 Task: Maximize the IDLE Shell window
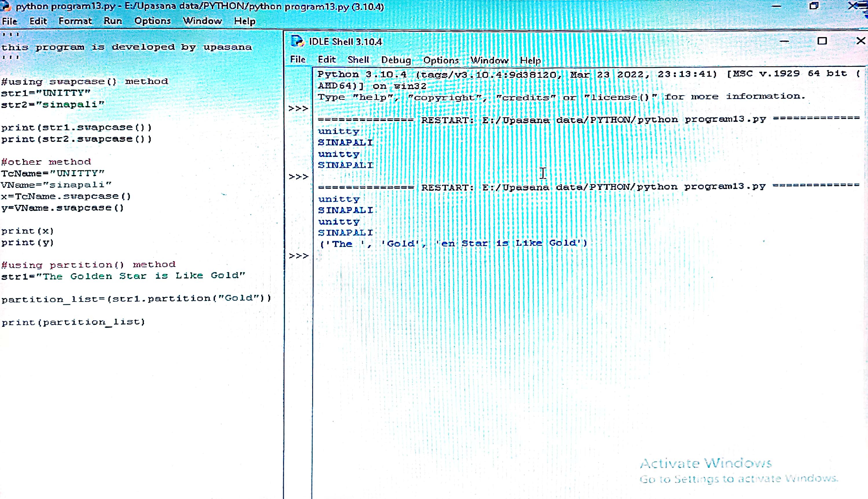(x=822, y=41)
